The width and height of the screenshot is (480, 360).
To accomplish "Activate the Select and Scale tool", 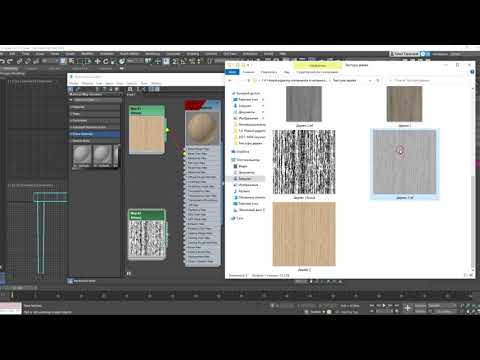I will tap(113, 61).
